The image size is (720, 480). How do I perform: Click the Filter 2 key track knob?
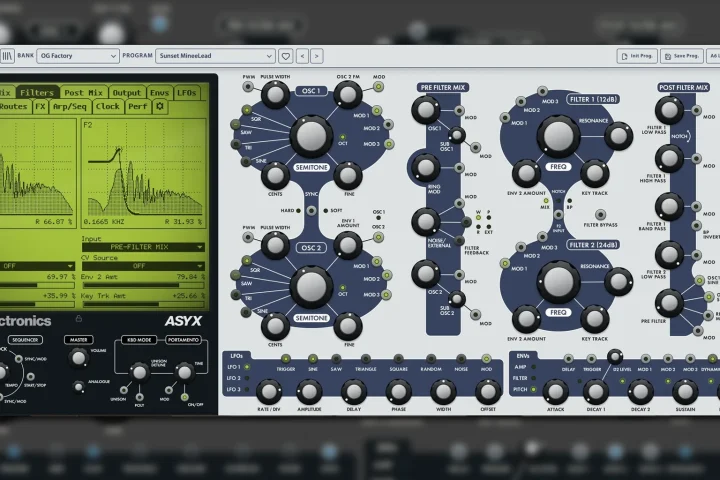pos(595,319)
